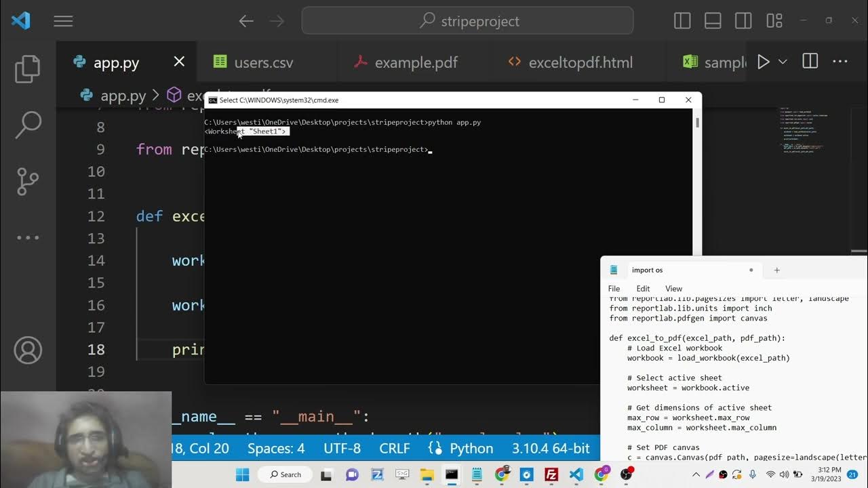Image resolution: width=868 pixels, height=488 pixels.
Task: Open editor More Actions ellipsis menu
Action: coord(840,62)
